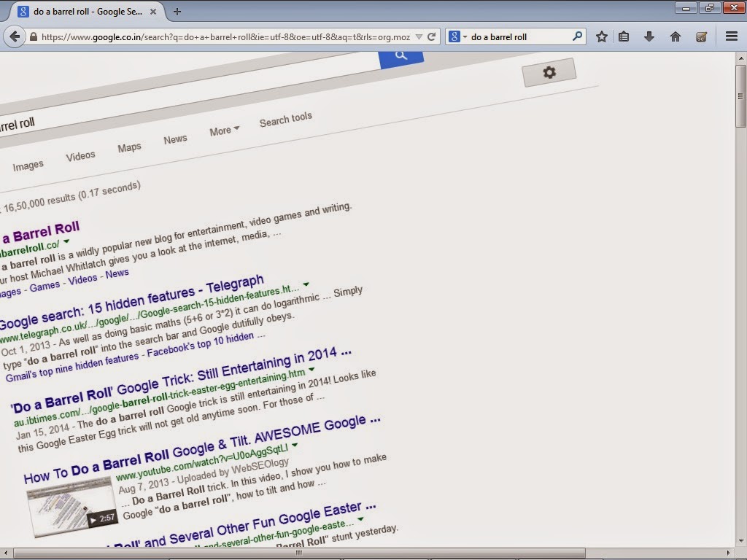The image size is (747, 560).
Task: Open Google settings gear button
Action: (x=549, y=72)
